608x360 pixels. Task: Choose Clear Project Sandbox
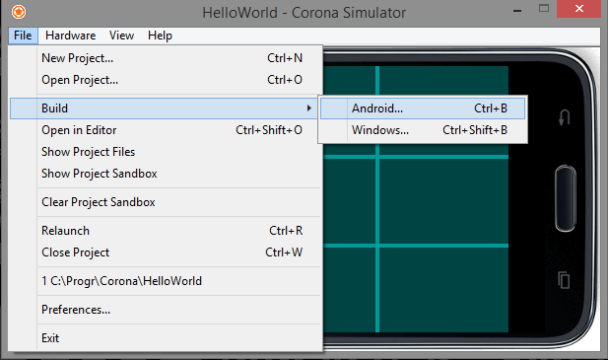pyautogui.click(x=166, y=202)
